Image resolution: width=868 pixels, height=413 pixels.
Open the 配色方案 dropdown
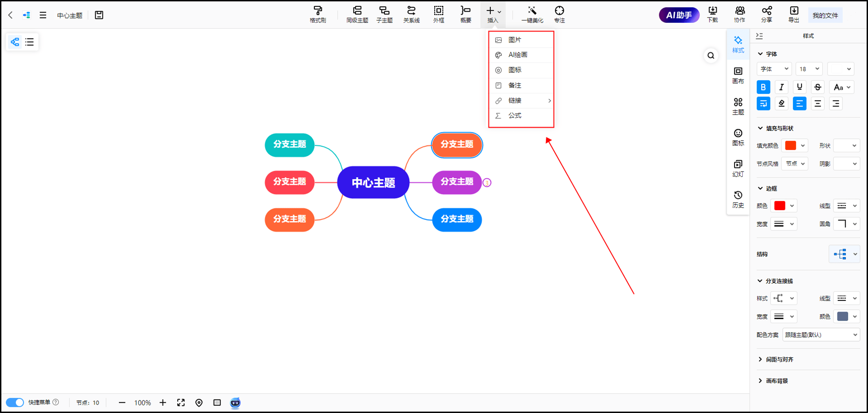click(x=821, y=335)
